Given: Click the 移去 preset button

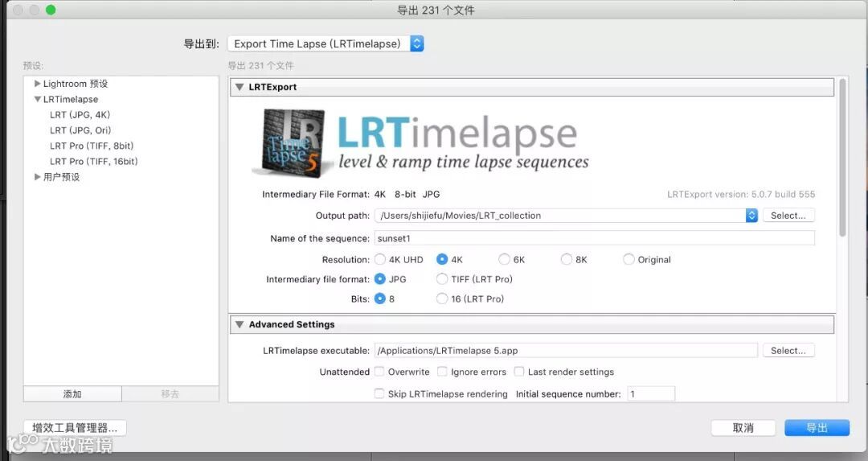Looking at the screenshot, I should (170, 394).
